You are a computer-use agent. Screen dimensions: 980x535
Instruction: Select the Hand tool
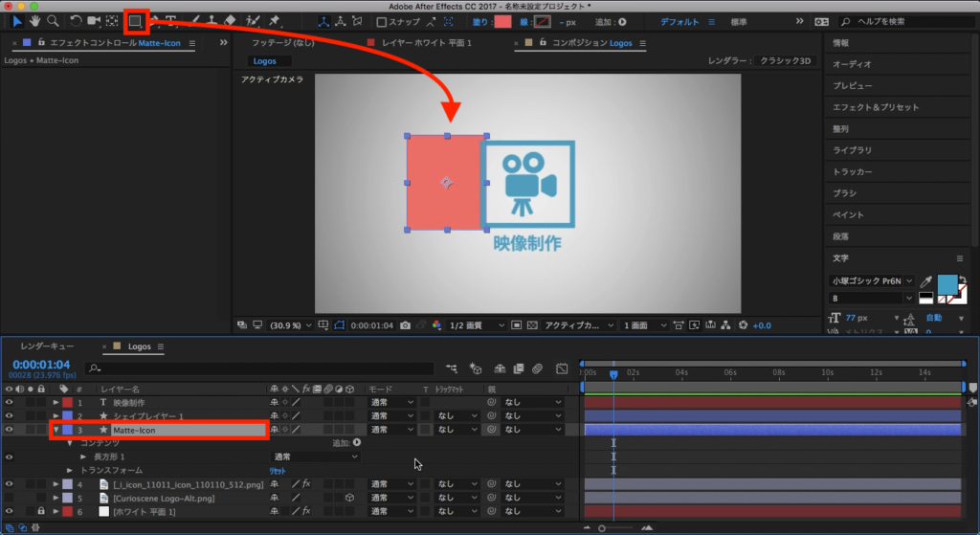[x=35, y=20]
